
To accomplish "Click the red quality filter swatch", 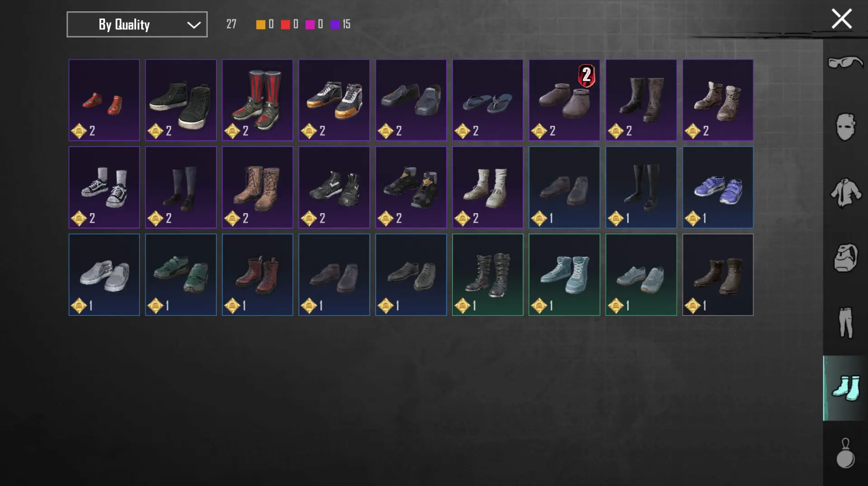I will (285, 24).
